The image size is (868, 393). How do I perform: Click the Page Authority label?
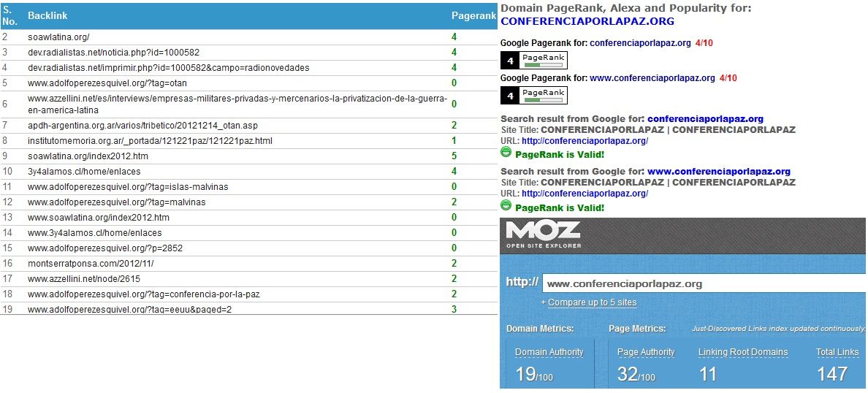pos(646,352)
